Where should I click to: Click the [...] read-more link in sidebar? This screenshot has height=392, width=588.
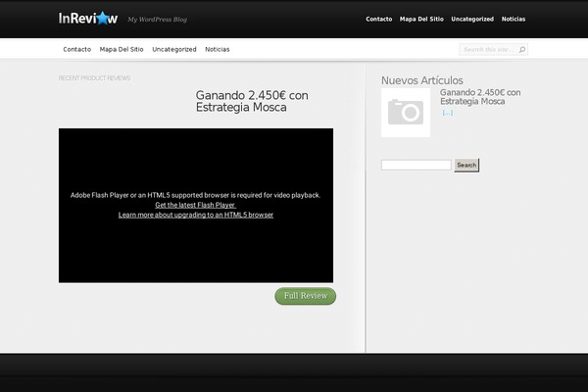448,113
